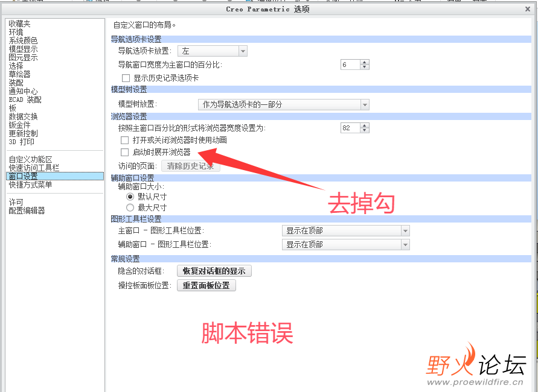Open 自定义功能区 page
Screen dimensions: 538x392
[31, 159]
